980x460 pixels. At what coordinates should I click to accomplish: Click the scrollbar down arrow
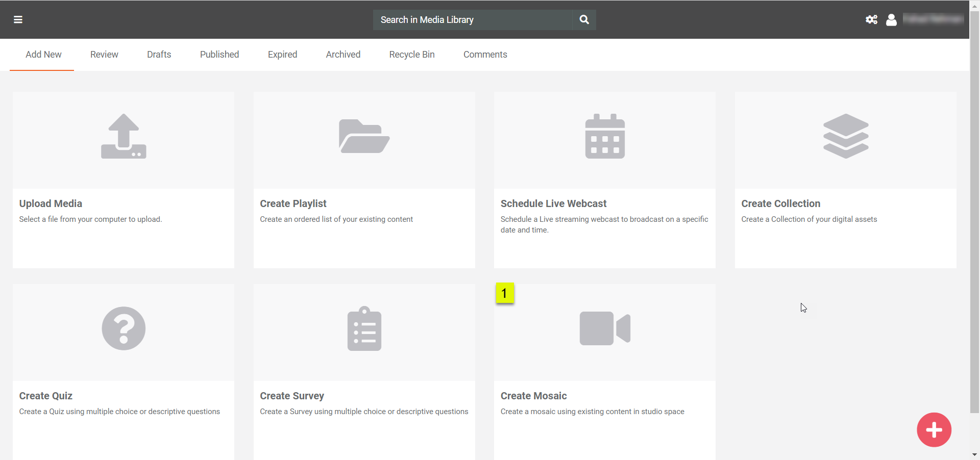pyautogui.click(x=974, y=454)
